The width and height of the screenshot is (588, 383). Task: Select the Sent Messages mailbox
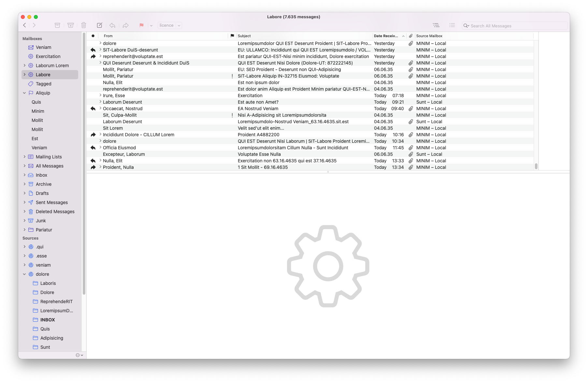point(51,202)
